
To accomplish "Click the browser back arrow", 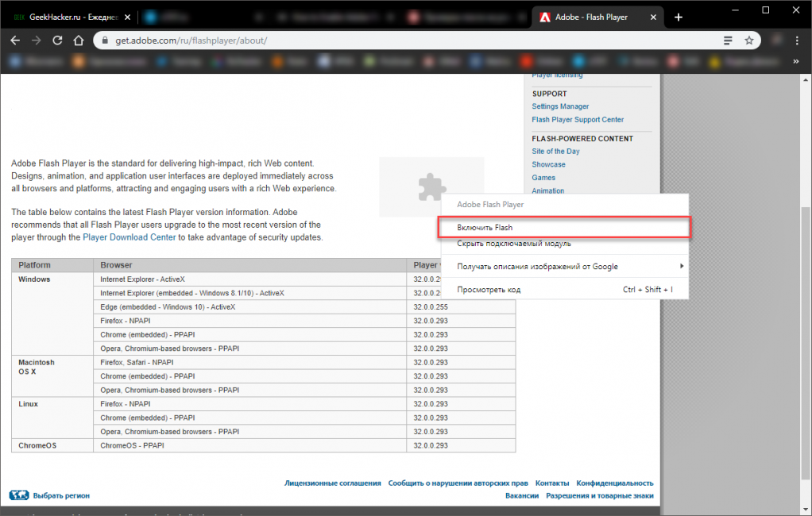I will click(x=15, y=40).
